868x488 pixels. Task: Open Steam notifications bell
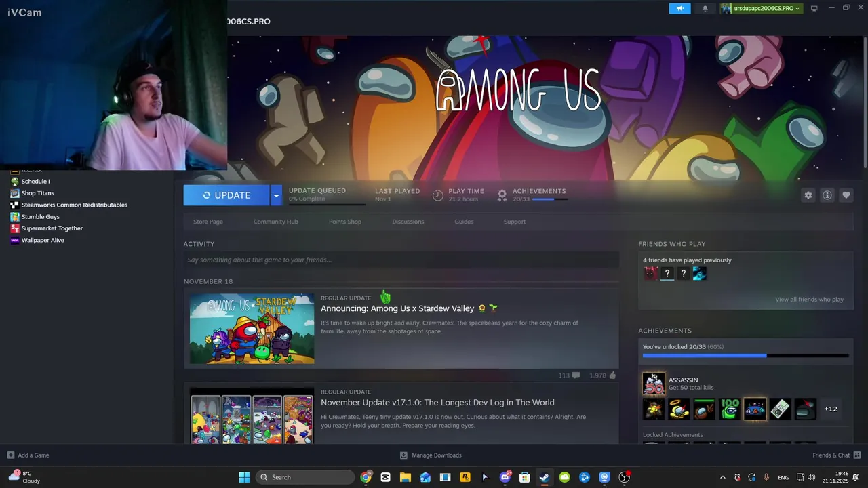click(x=705, y=8)
